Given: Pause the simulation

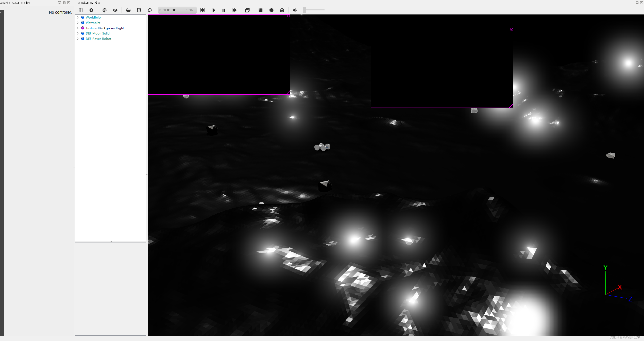Looking at the screenshot, I should coord(224,10).
